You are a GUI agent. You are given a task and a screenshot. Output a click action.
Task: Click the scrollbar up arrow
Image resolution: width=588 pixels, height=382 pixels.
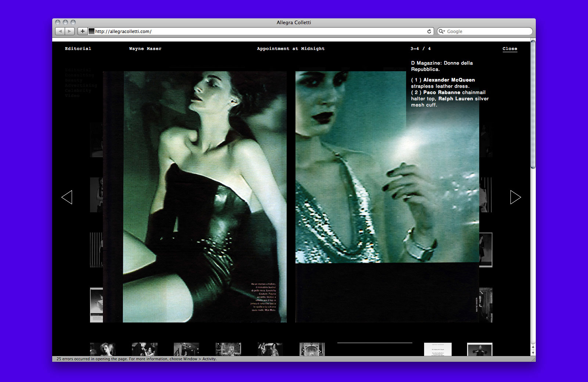(x=533, y=347)
